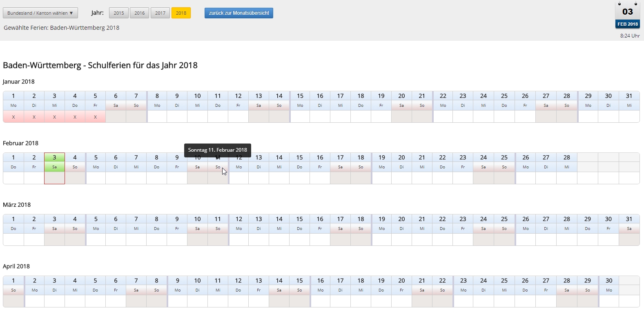
Task: Switch to year 2016
Action: pos(140,13)
